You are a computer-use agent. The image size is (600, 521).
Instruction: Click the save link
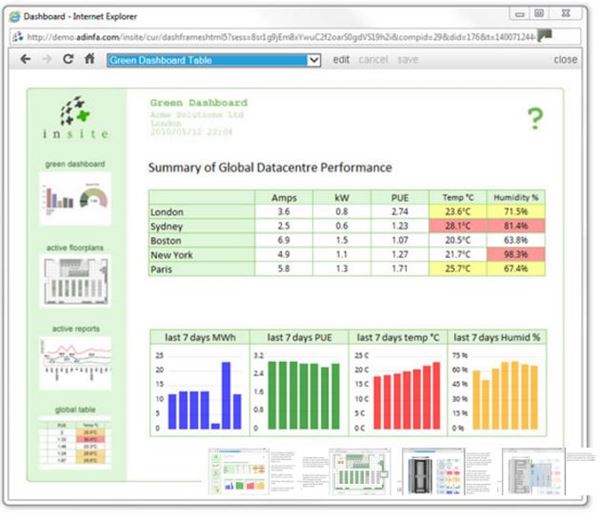(x=408, y=60)
